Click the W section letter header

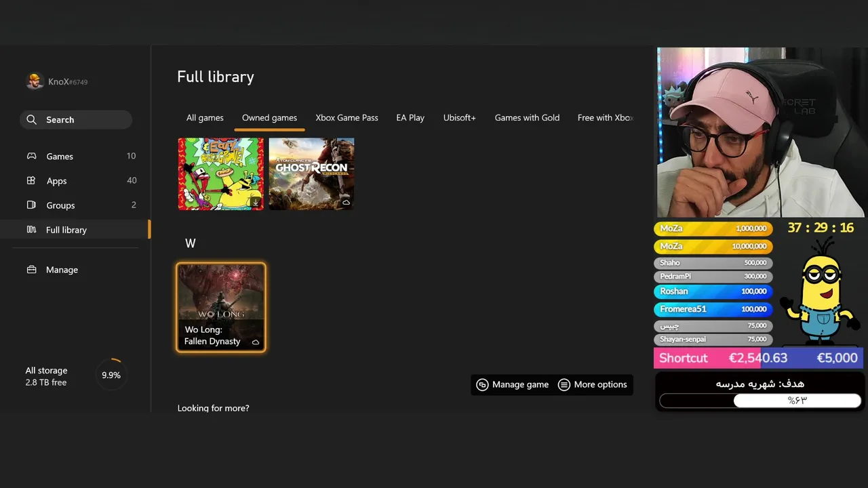point(191,243)
